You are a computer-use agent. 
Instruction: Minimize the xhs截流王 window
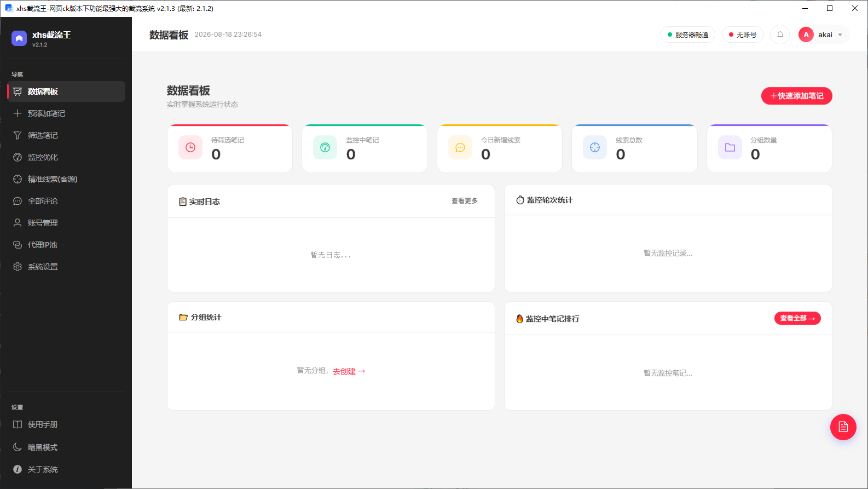pyautogui.click(x=805, y=8)
